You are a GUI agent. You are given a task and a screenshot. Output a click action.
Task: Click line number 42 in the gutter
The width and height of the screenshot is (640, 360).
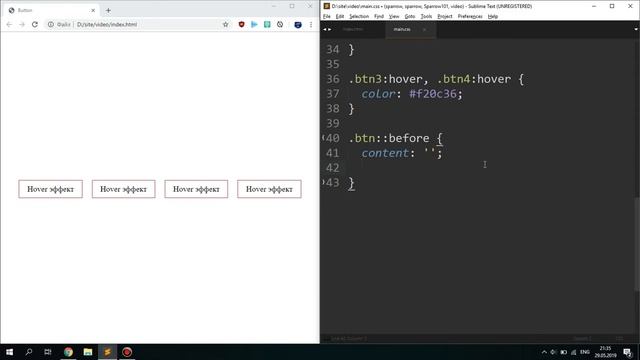(x=333, y=168)
